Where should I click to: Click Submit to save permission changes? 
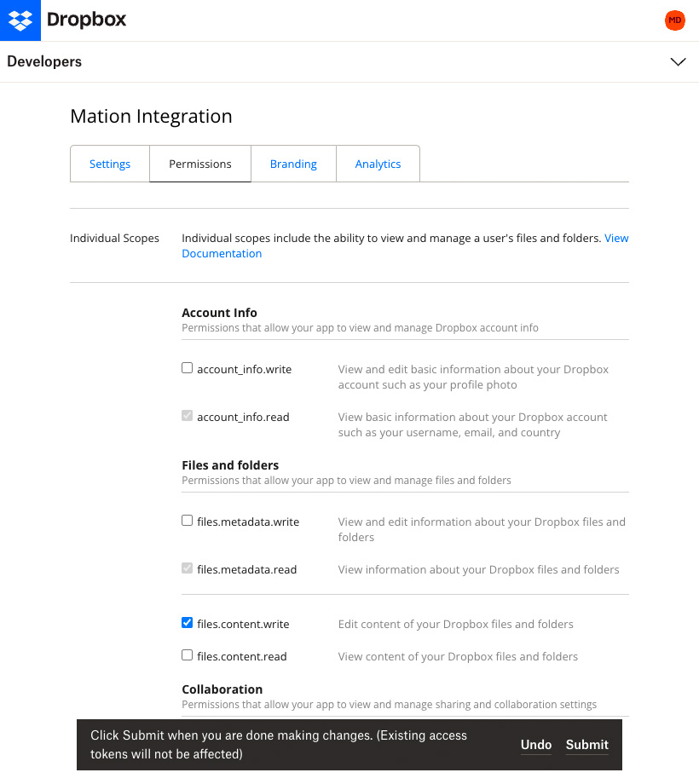coord(587,745)
